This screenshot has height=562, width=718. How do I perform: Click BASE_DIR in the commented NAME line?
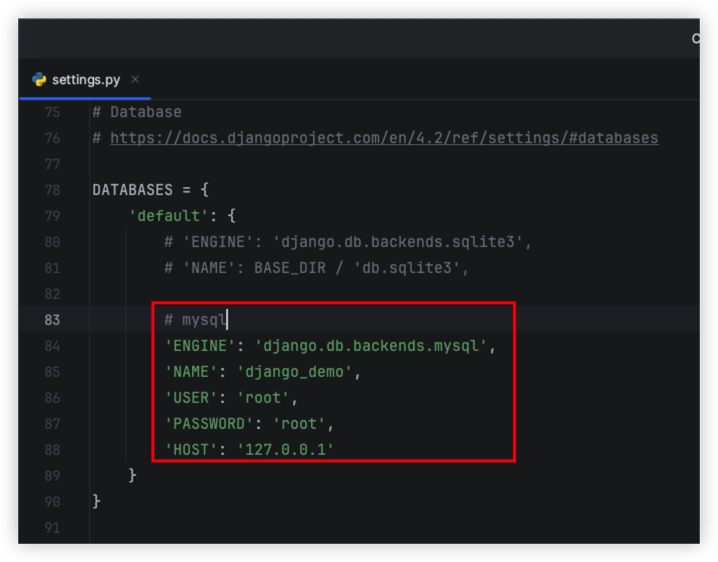click(288, 268)
